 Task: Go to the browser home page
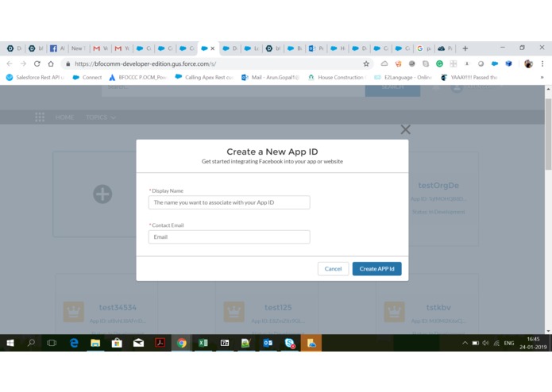pyautogui.click(x=51, y=63)
